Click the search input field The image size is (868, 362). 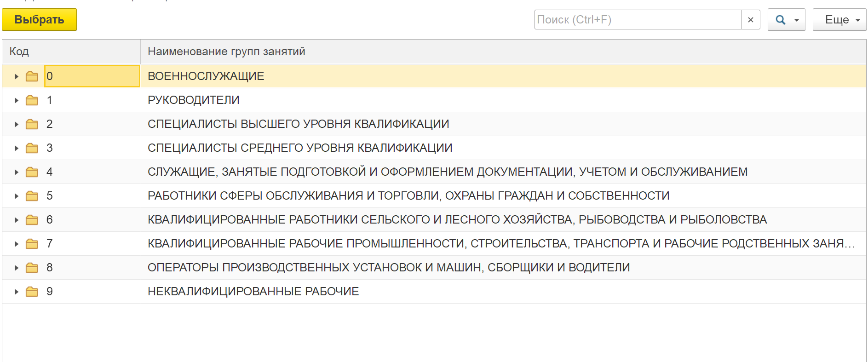[637, 20]
